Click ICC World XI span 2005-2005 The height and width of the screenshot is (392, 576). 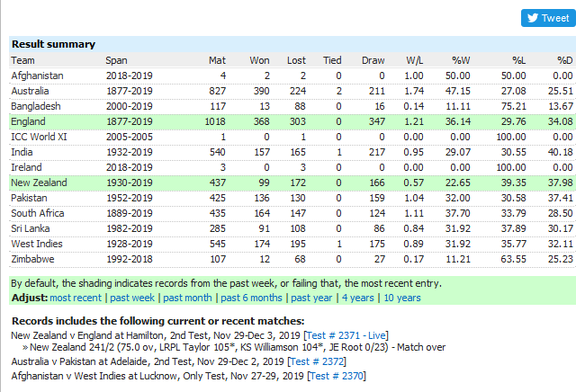point(130,137)
